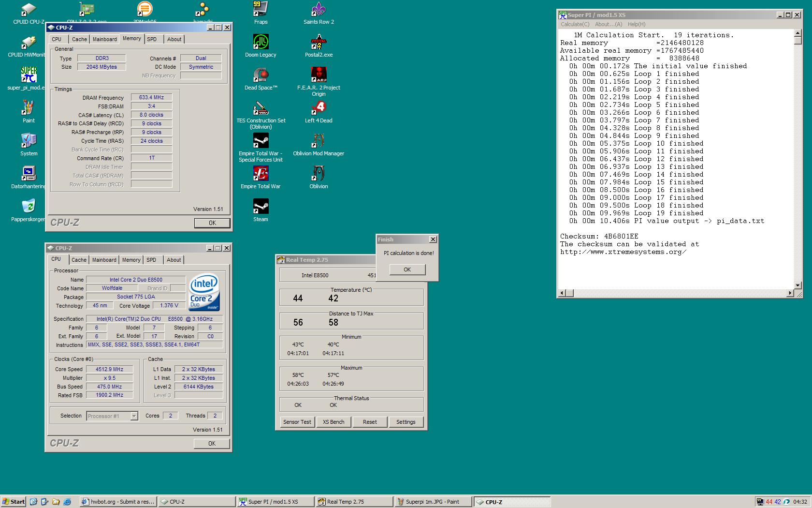Open the Paint desktop shortcut

pyautogui.click(x=29, y=111)
